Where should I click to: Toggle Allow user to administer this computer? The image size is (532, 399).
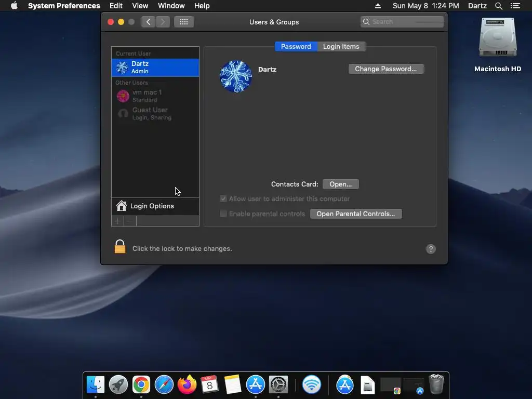[223, 198]
